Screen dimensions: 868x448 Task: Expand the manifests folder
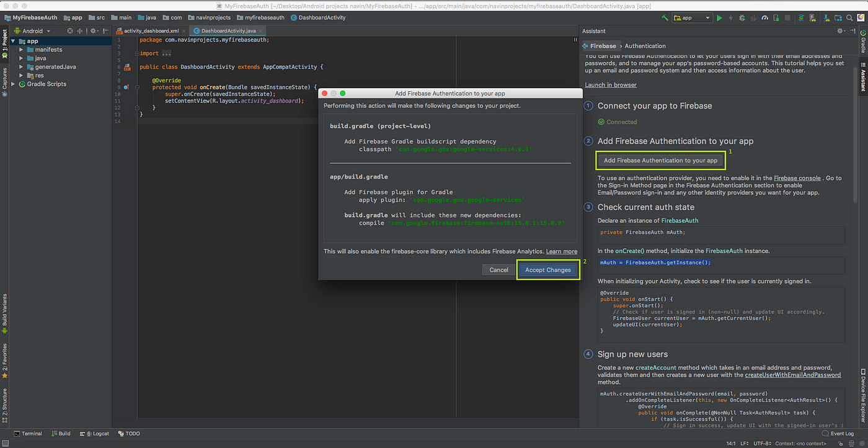click(x=22, y=50)
